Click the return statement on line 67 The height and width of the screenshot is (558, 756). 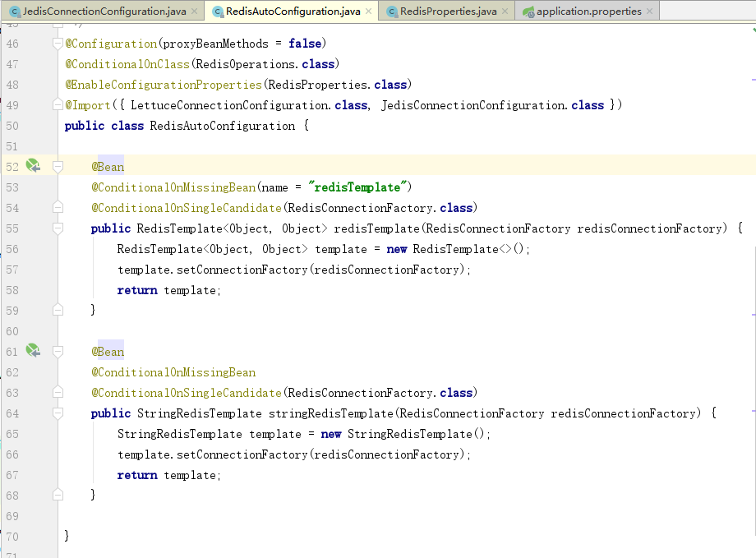click(168, 475)
